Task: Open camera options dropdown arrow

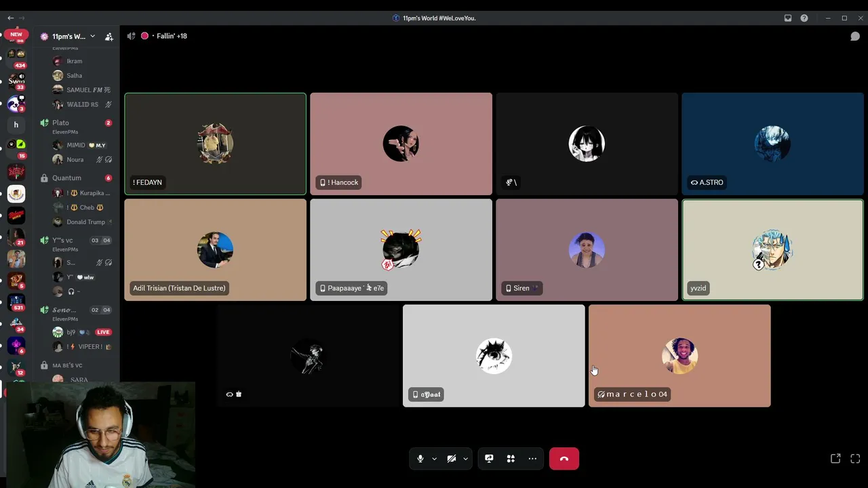Action: click(x=465, y=459)
